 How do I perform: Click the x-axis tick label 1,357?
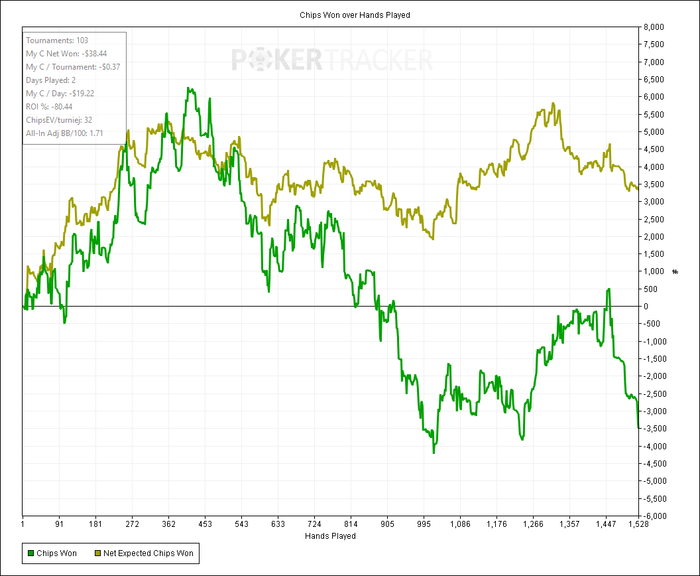click(x=570, y=524)
